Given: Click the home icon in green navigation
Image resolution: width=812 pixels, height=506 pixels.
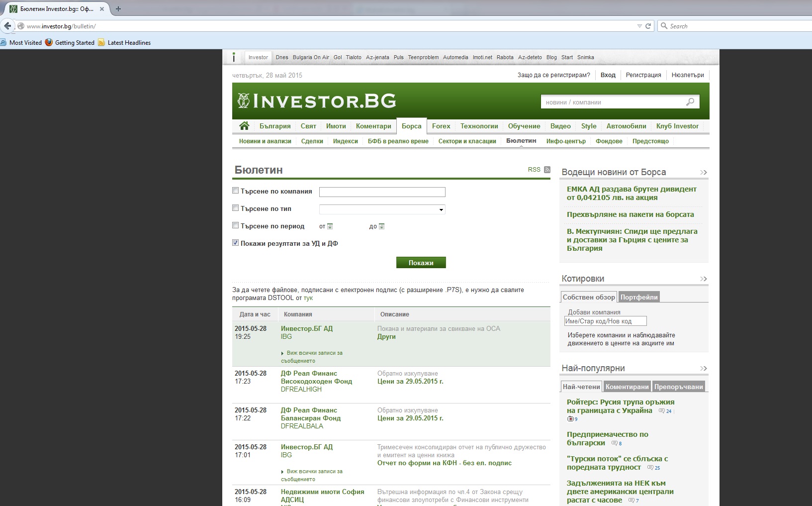Looking at the screenshot, I should click(244, 126).
